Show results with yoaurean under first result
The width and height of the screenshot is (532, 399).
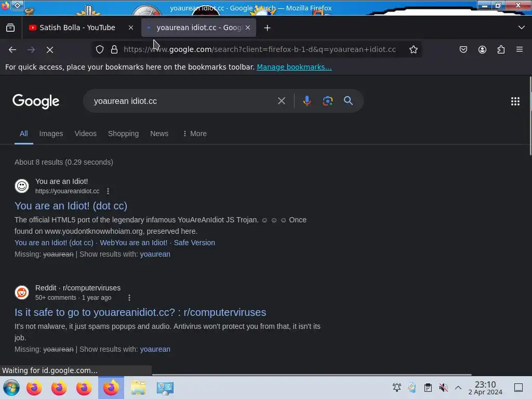[155, 255]
